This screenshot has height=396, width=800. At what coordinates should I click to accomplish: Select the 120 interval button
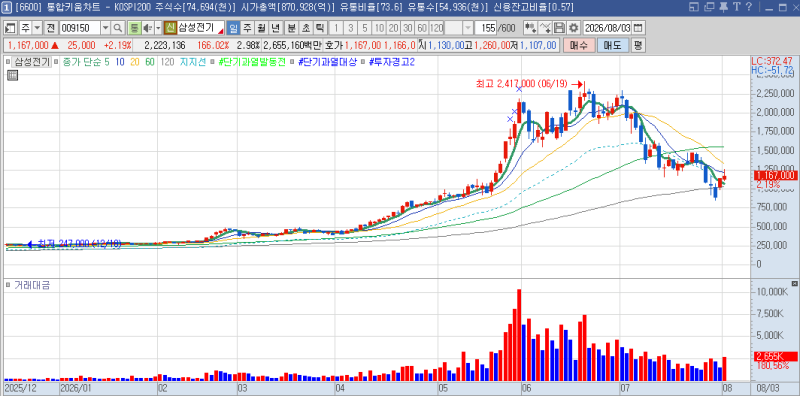pos(437,28)
